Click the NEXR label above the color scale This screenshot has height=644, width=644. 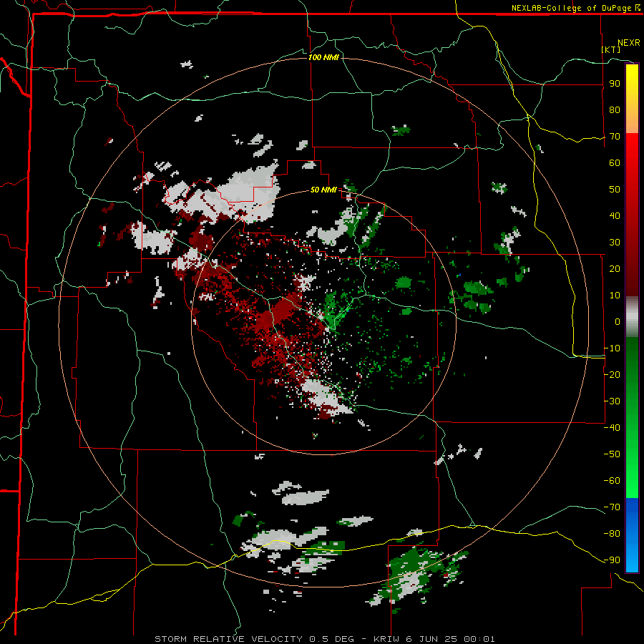click(629, 43)
